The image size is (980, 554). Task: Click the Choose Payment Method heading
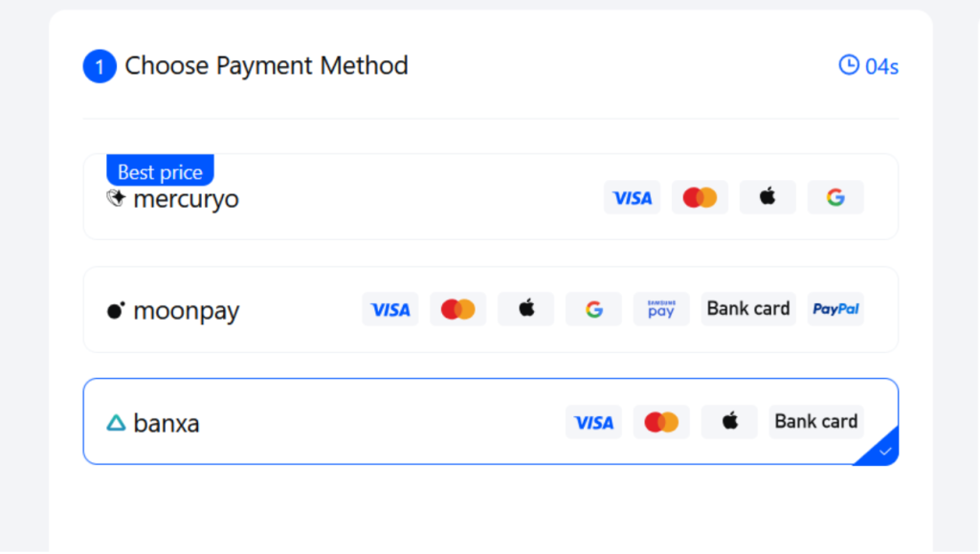(x=266, y=66)
